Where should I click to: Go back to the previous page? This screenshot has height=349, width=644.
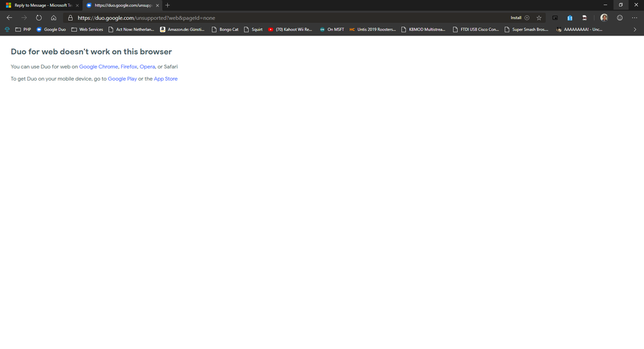(10, 17)
